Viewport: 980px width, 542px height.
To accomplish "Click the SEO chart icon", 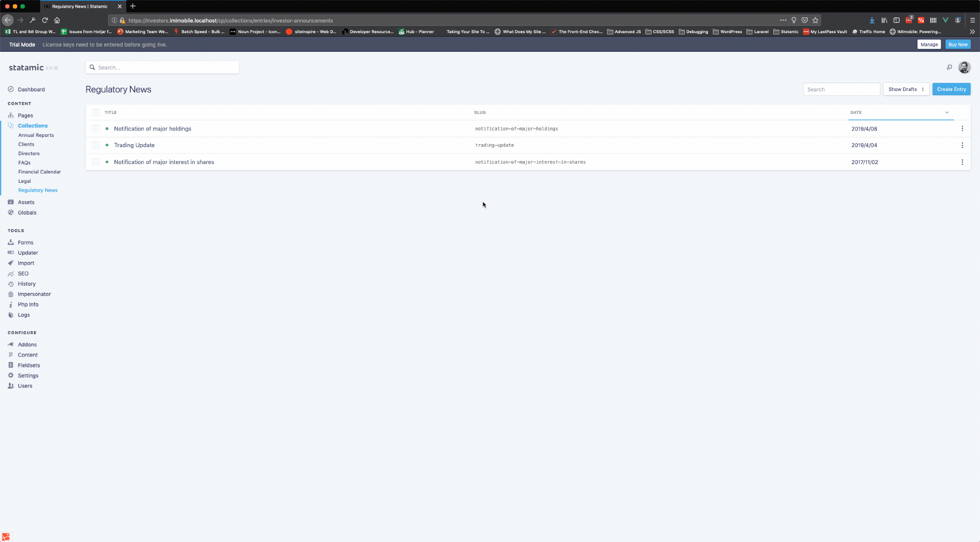I will point(11,273).
